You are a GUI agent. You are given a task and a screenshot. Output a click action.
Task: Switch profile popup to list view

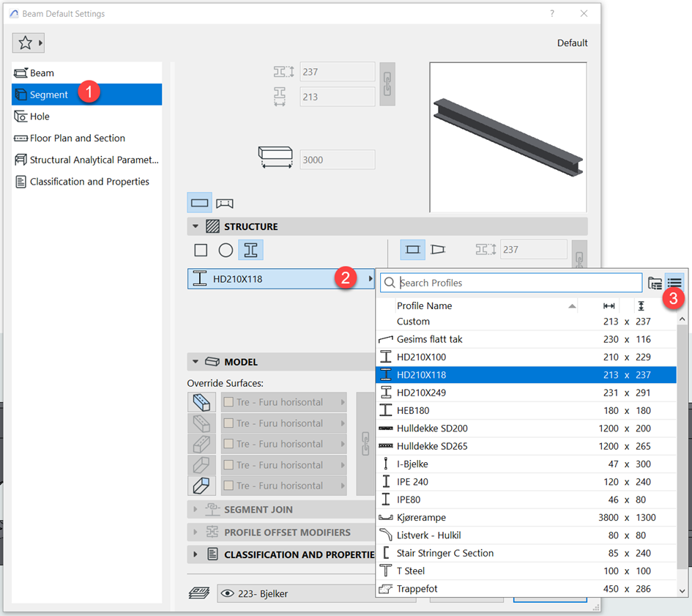point(674,283)
